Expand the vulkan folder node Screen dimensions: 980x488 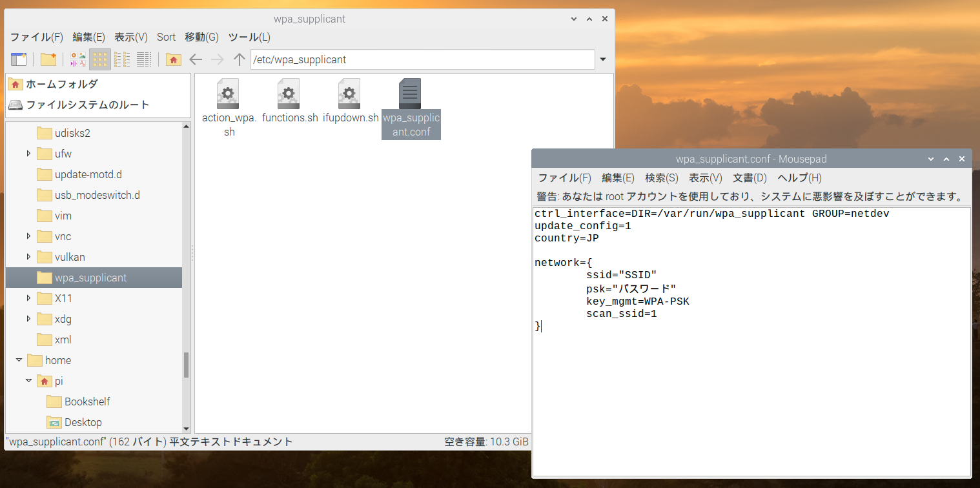(28, 257)
